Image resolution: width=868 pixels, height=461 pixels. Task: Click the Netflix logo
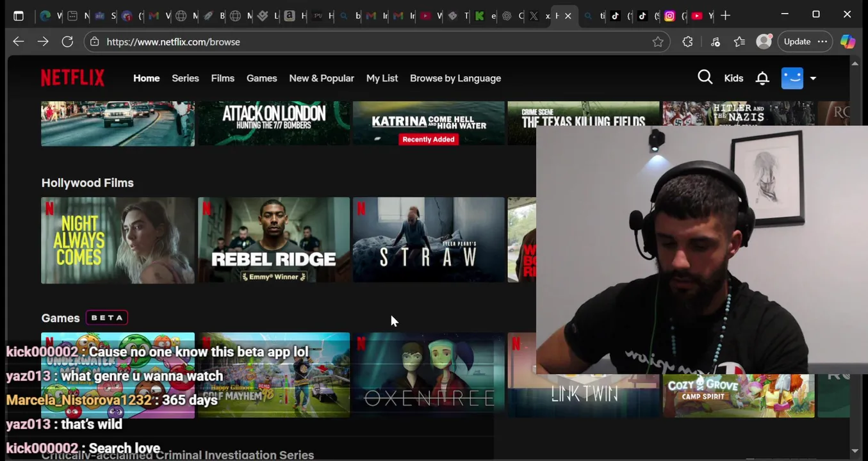point(72,78)
